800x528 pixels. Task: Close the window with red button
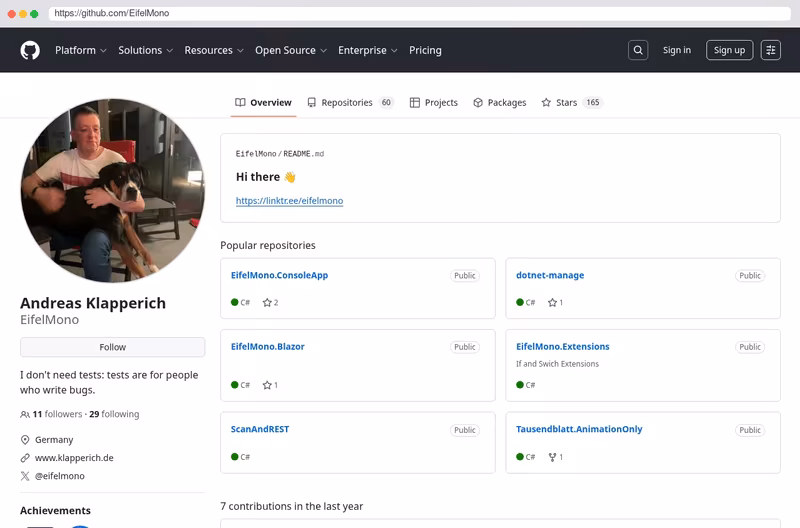[12, 14]
